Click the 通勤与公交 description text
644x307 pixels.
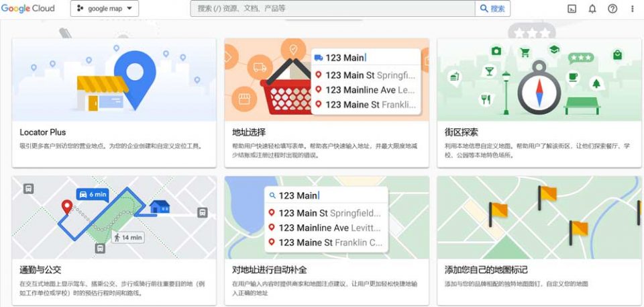(x=112, y=288)
